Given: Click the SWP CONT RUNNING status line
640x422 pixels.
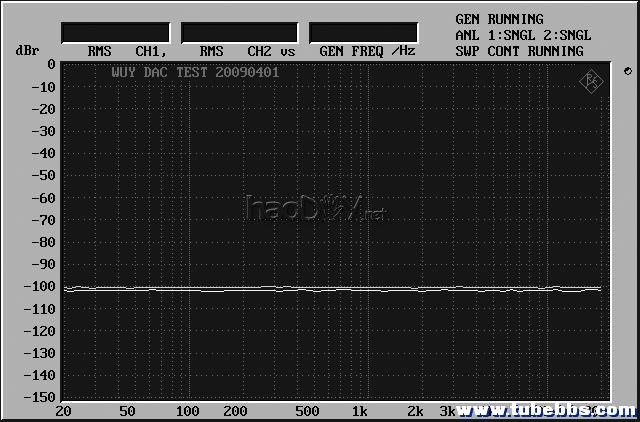Looking at the screenshot, I should coord(519,51).
